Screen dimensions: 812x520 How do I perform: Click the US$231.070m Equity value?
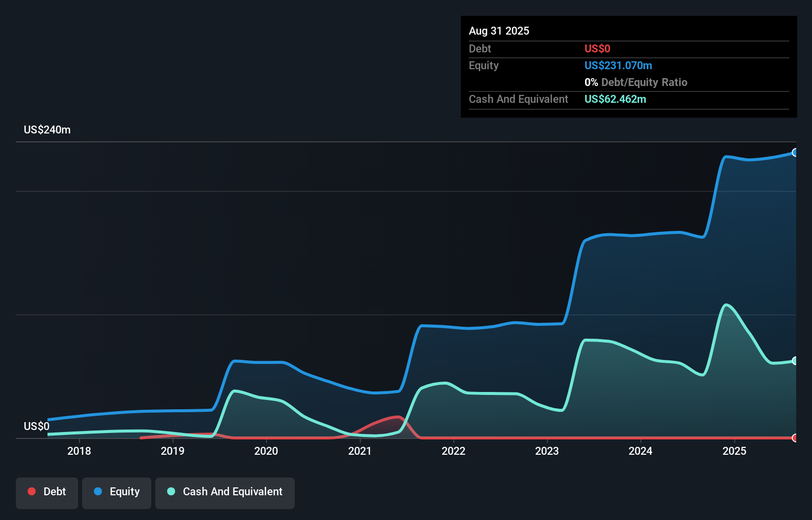tap(618, 65)
